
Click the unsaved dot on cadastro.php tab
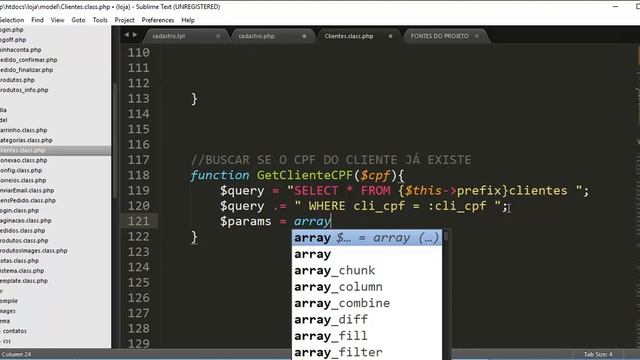point(304,36)
